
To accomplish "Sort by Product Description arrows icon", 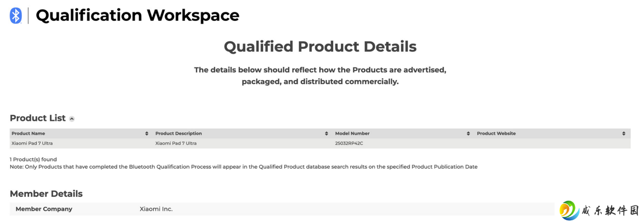I will pyautogui.click(x=326, y=134).
